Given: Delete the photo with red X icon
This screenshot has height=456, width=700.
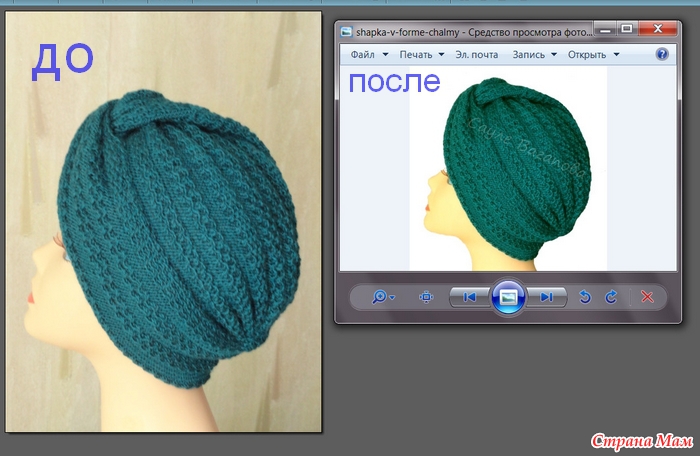Looking at the screenshot, I should point(647,297).
